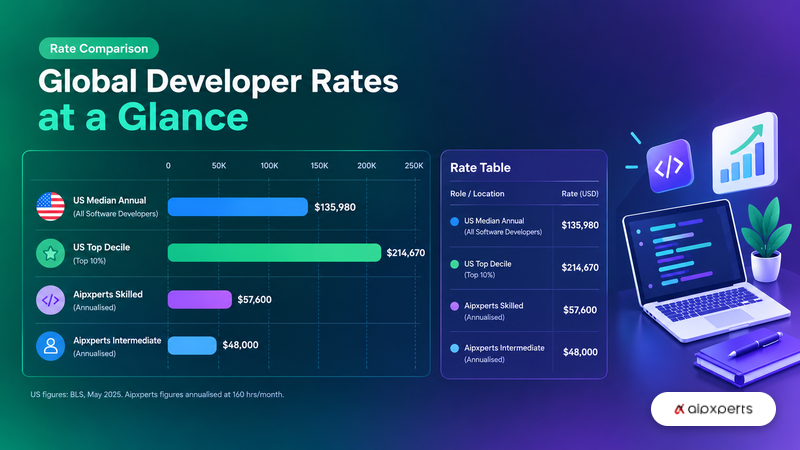
Task: Click US Top Decile label in the chart
Action: 102,247
